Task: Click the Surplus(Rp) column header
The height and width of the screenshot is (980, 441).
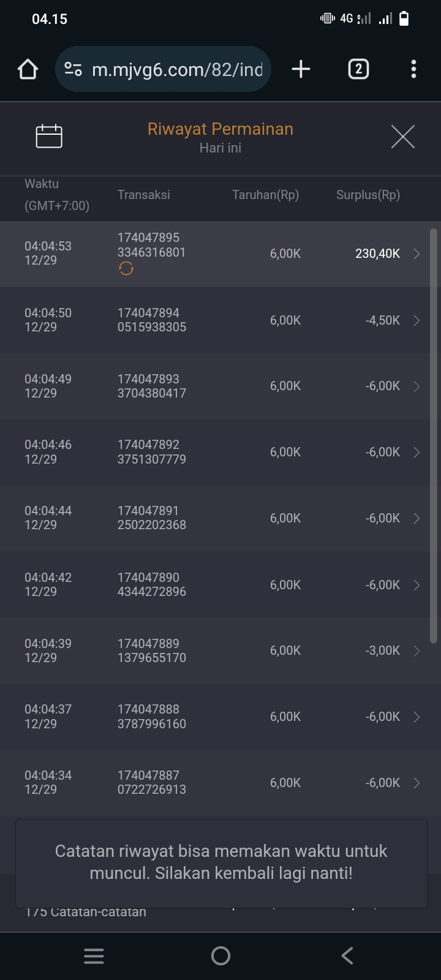Action: point(367,195)
